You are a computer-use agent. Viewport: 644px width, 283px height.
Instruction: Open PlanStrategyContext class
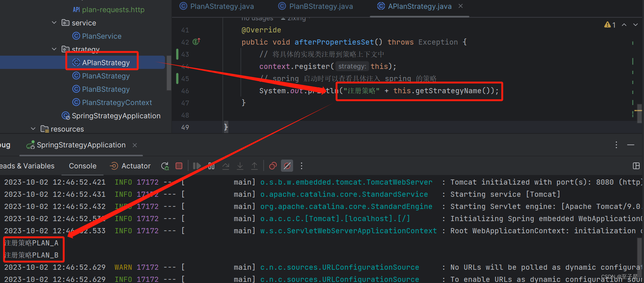click(112, 102)
